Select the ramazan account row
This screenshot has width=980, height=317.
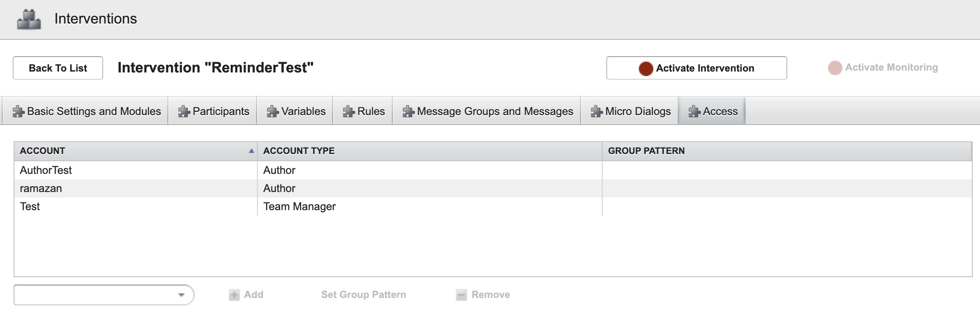pyautogui.click(x=41, y=188)
